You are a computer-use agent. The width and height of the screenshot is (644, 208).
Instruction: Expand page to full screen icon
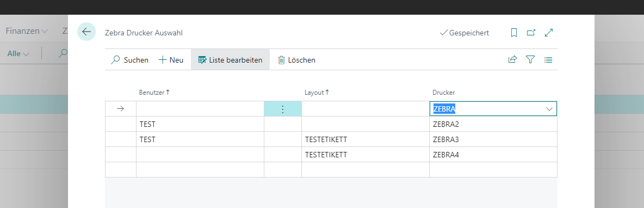(549, 33)
